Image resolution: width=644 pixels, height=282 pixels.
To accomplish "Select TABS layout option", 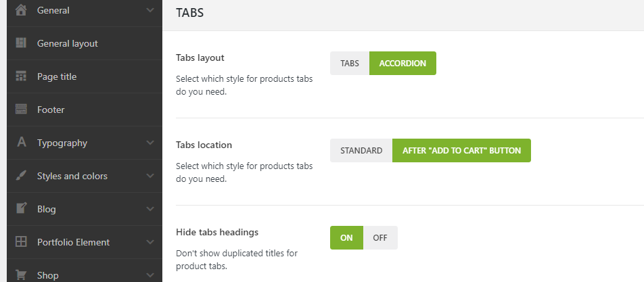I will [x=350, y=64].
